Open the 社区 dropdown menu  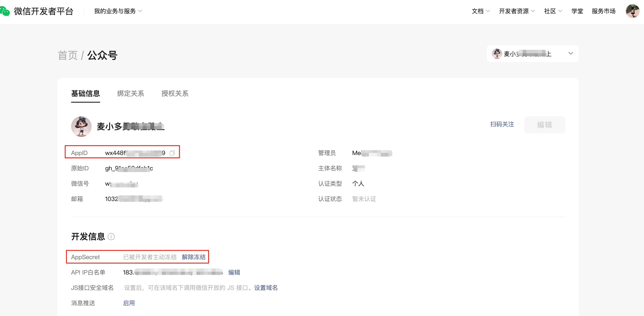[x=552, y=11]
